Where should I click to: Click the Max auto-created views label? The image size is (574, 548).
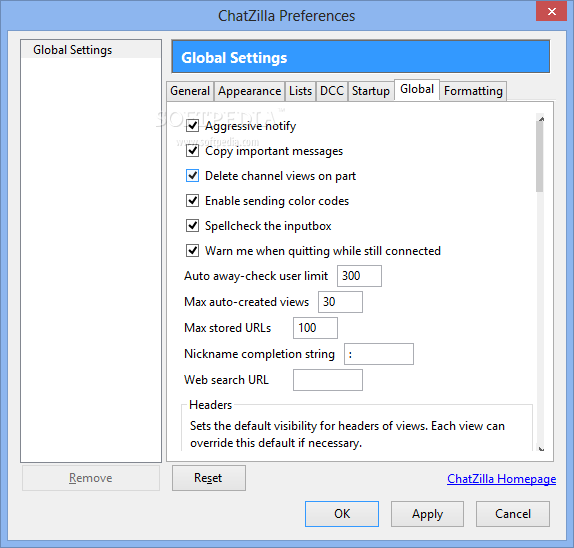coord(246,302)
